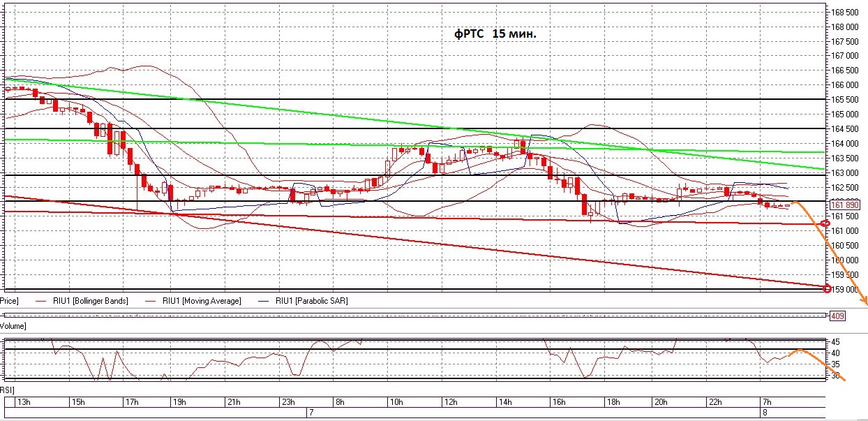Click the volume value box 409
Viewport: 868px width, 421px height.
(x=838, y=316)
